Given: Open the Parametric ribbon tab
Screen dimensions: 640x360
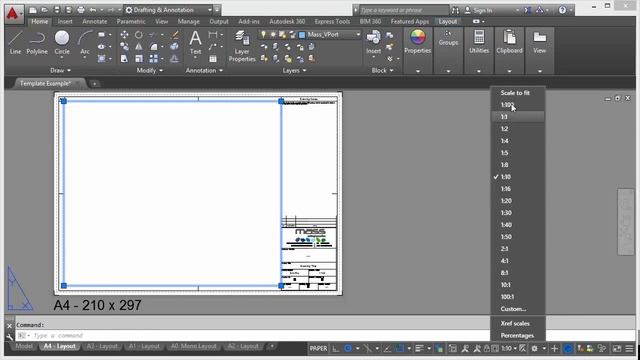Looking at the screenshot, I should click(x=131, y=21).
